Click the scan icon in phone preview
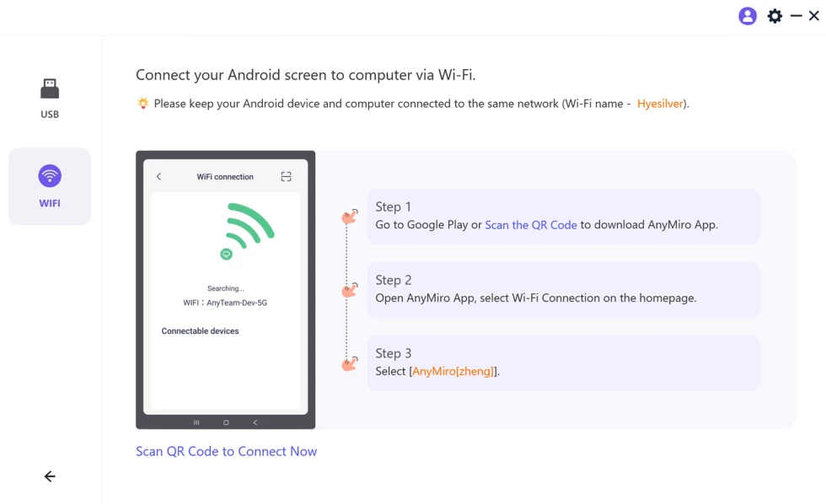The width and height of the screenshot is (826, 504). pos(286,177)
